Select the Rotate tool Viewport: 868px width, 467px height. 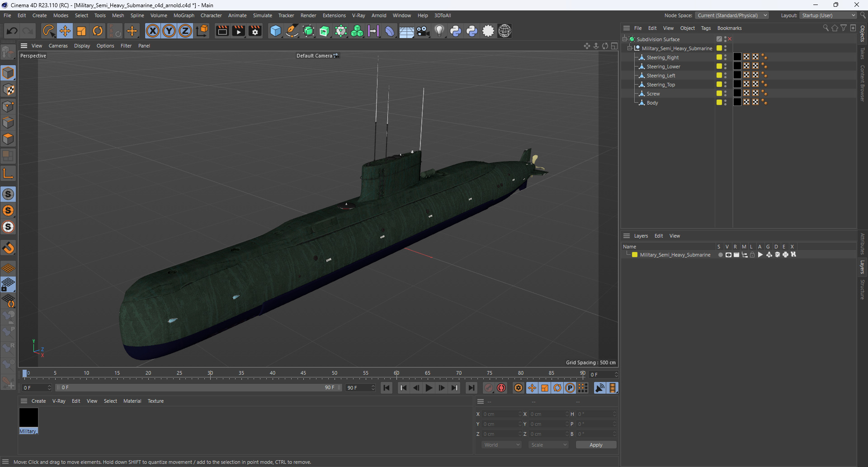98,31
